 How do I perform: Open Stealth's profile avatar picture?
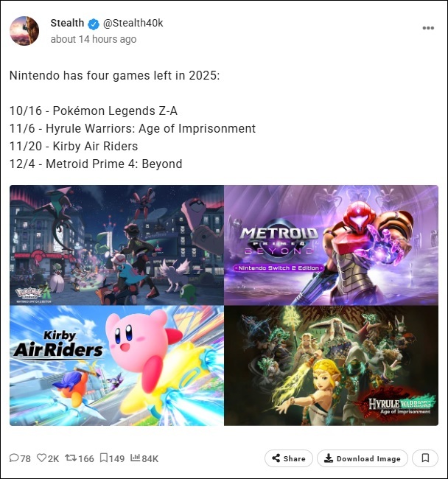[24, 31]
